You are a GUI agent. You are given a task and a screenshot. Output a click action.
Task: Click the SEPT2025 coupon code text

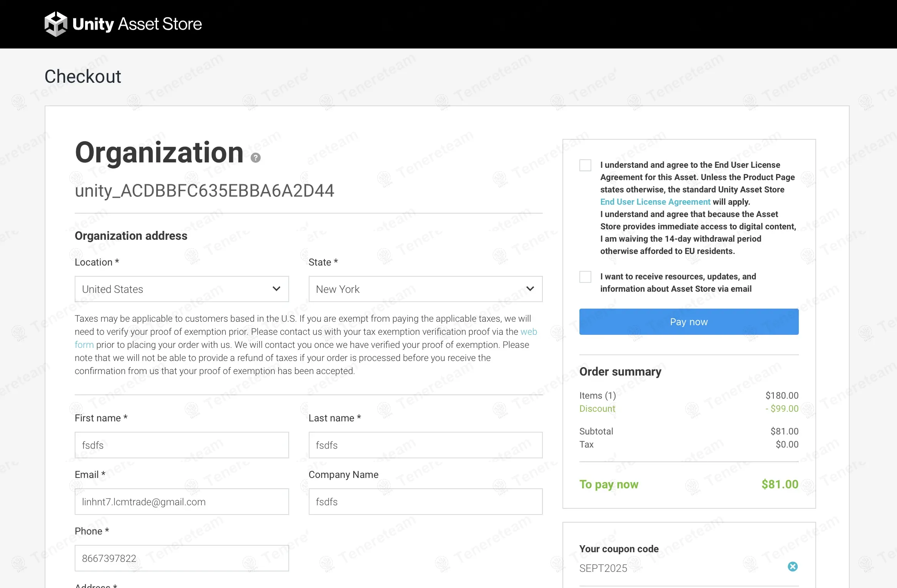point(603,568)
